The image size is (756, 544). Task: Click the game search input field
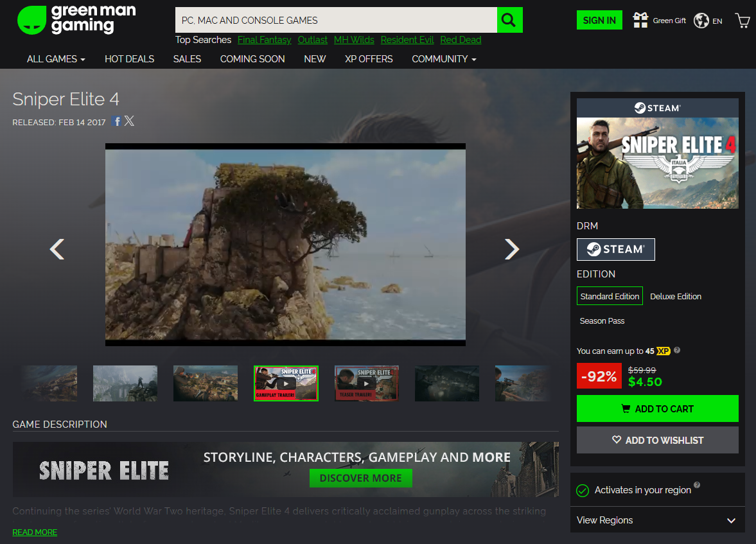(336, 20)
